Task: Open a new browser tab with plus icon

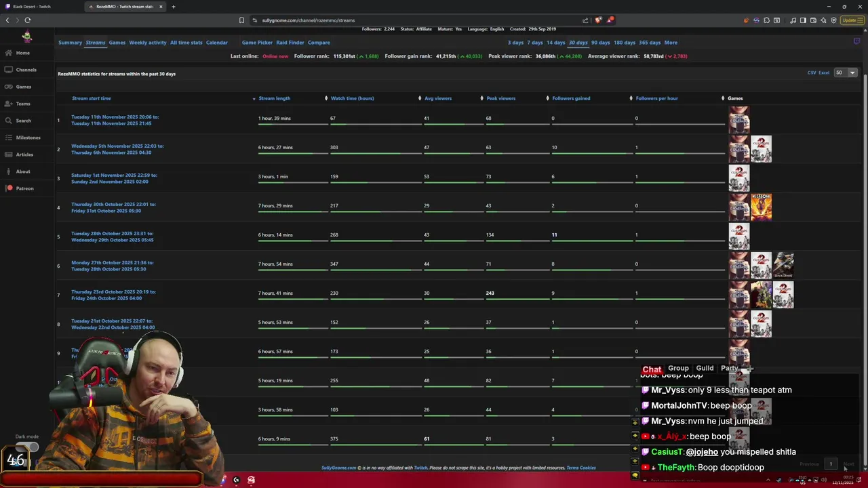Action: pos(173,7)
